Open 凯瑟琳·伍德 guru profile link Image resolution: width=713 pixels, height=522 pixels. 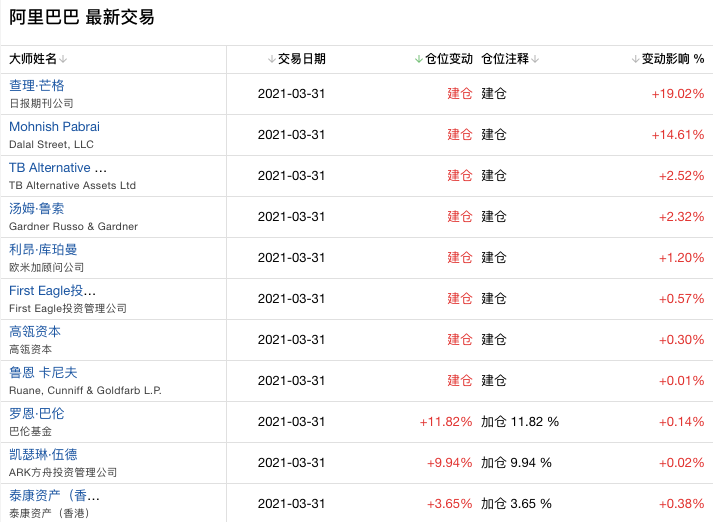[x=43, y=454]
